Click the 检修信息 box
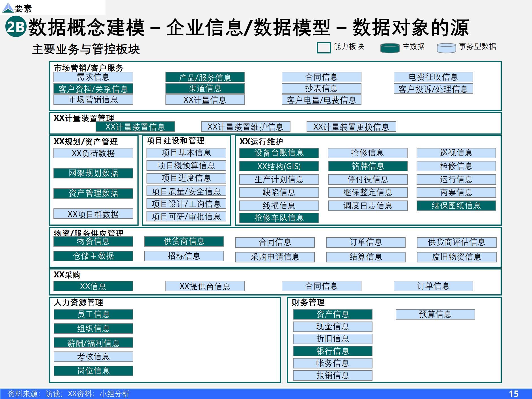The height and width of the screenshot is (399, 532). click(456, 166)
